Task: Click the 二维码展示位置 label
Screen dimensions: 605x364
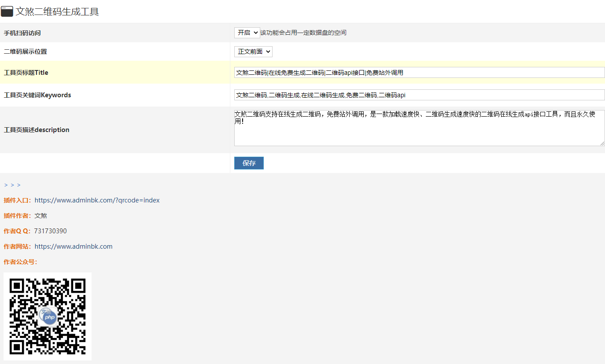Action: point(25,51)
